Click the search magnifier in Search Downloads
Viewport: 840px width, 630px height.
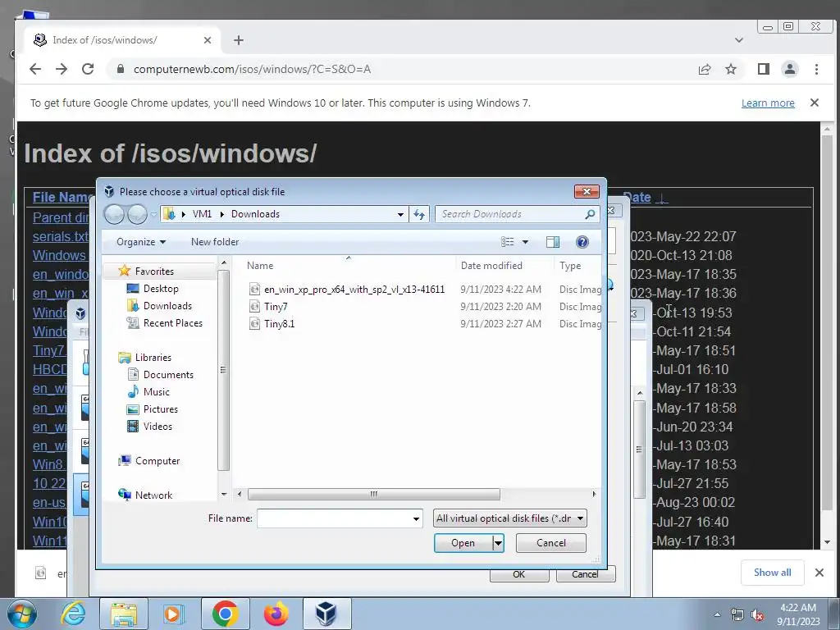590,214
